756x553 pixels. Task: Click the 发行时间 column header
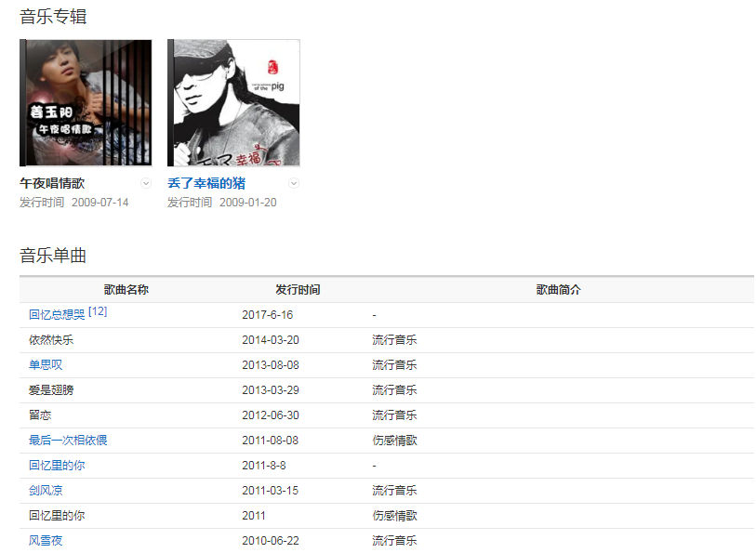pos(298,290)
